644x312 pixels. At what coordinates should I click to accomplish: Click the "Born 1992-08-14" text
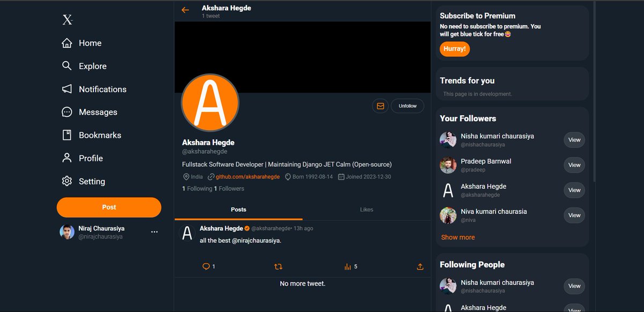point(312,177)
